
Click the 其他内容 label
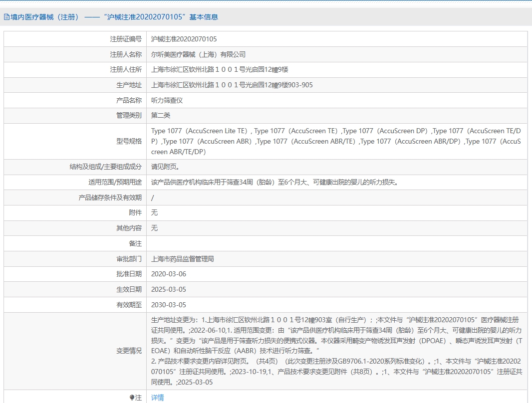(129, 228)
